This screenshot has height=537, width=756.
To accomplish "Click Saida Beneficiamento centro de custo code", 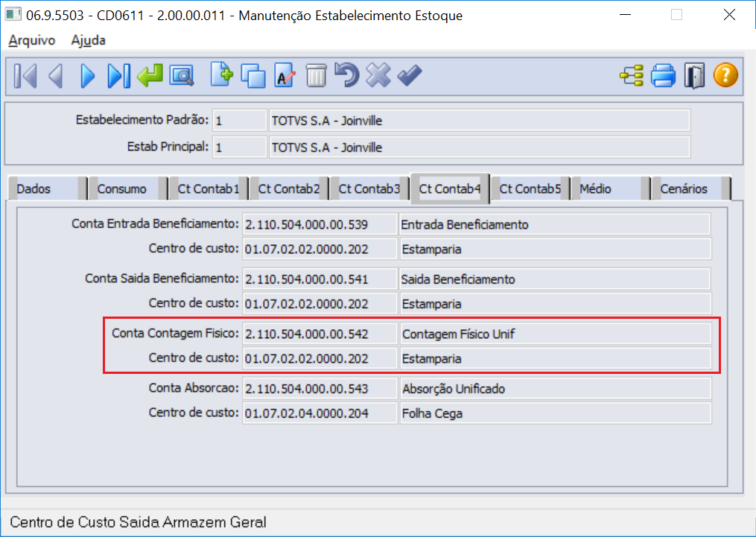I will 320,304.
